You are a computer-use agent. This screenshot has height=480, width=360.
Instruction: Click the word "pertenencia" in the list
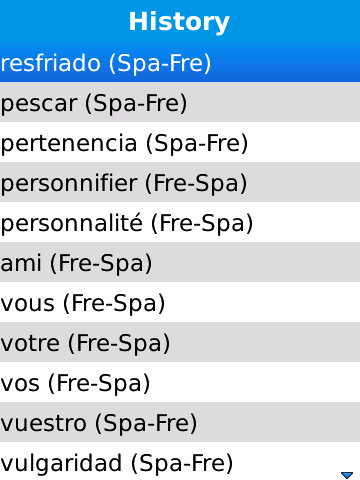point(69,144)
